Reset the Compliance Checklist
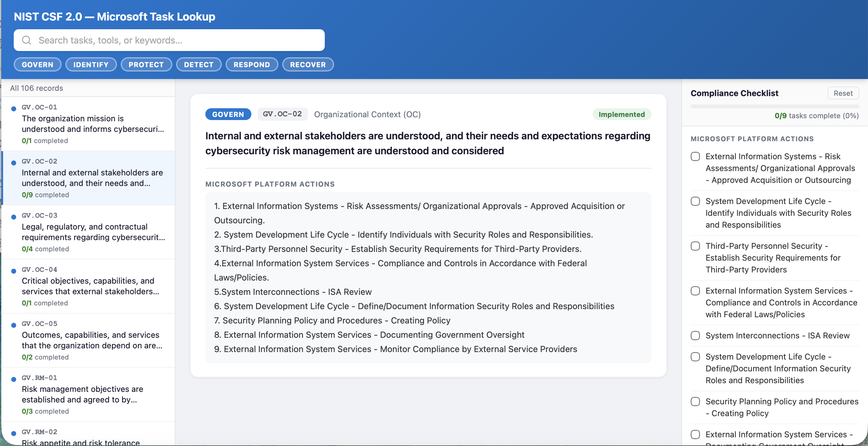 [843, 93]
